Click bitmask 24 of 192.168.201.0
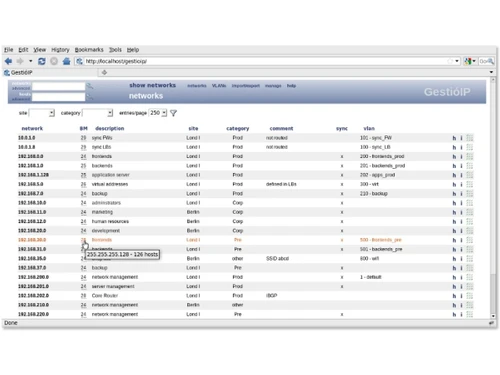The width and height of the screenshot is (500, 375). [x=83, y=286]
